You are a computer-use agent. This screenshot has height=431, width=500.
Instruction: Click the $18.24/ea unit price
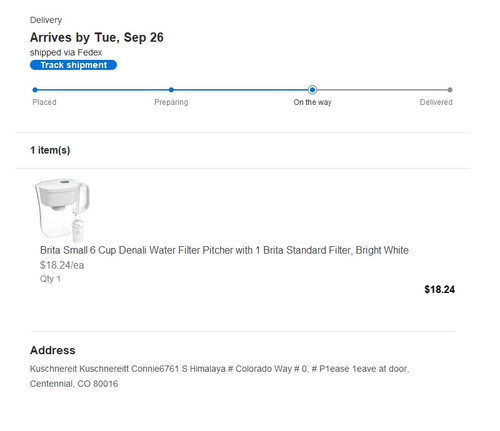click(x=62, y=265)
